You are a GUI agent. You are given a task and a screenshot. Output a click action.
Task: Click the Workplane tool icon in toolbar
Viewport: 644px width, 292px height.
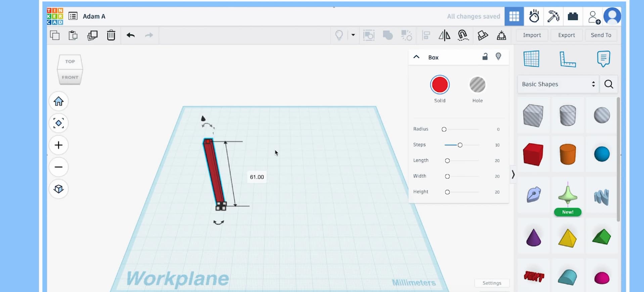[x=482, y=35]
